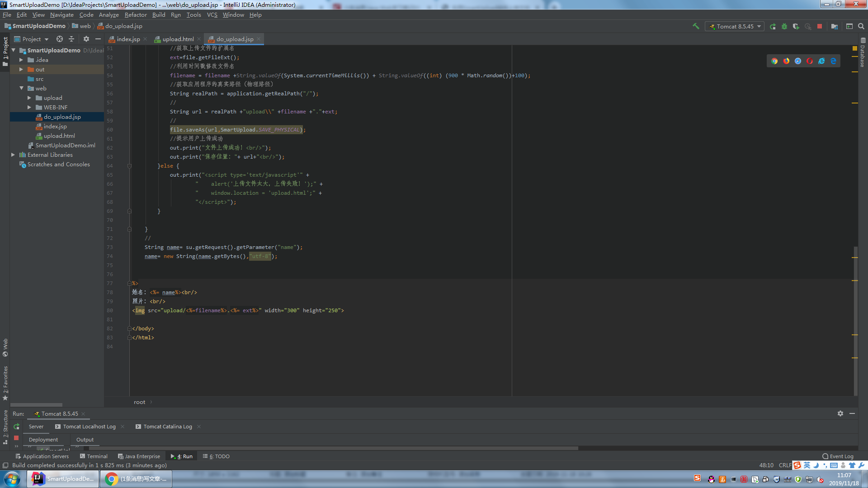Toggle the Structure tool window stripe
868x488 pixels.
pyautogui.click(x=5, y=426)
